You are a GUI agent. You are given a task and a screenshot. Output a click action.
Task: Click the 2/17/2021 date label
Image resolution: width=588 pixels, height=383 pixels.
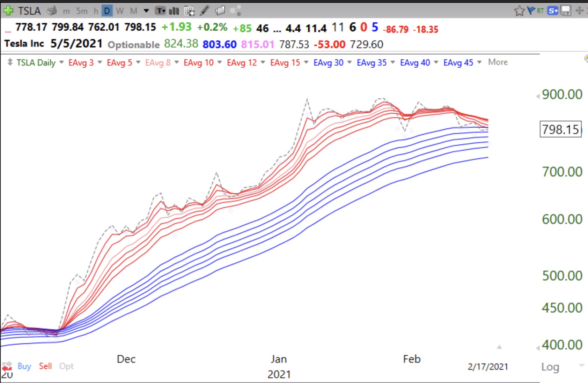[x=488, y=367]
